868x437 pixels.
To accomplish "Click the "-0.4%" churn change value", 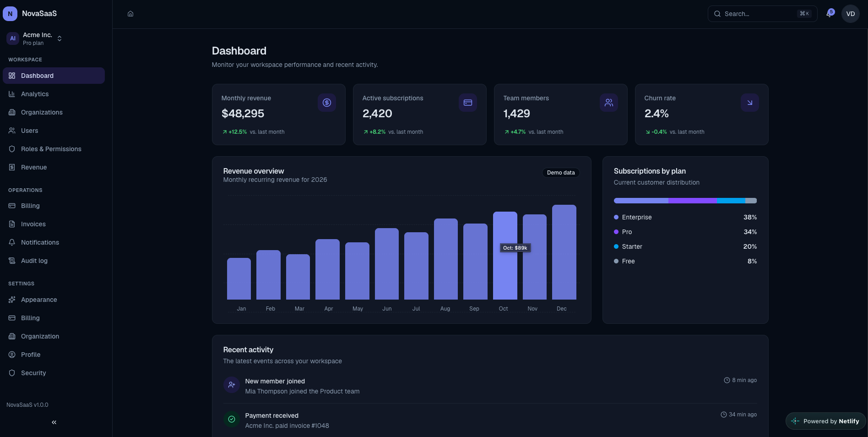I will [x=659, y=132].
